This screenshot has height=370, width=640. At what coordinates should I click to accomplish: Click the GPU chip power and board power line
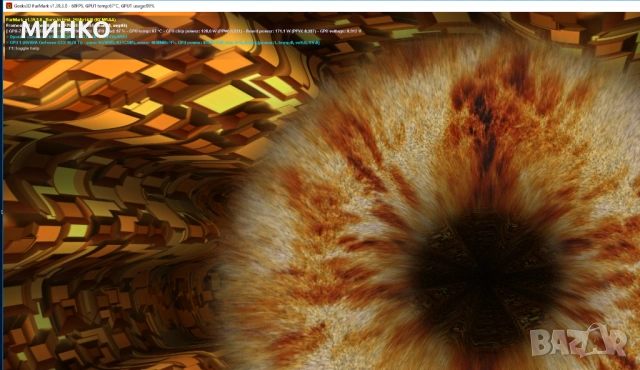tap(184, 31)
